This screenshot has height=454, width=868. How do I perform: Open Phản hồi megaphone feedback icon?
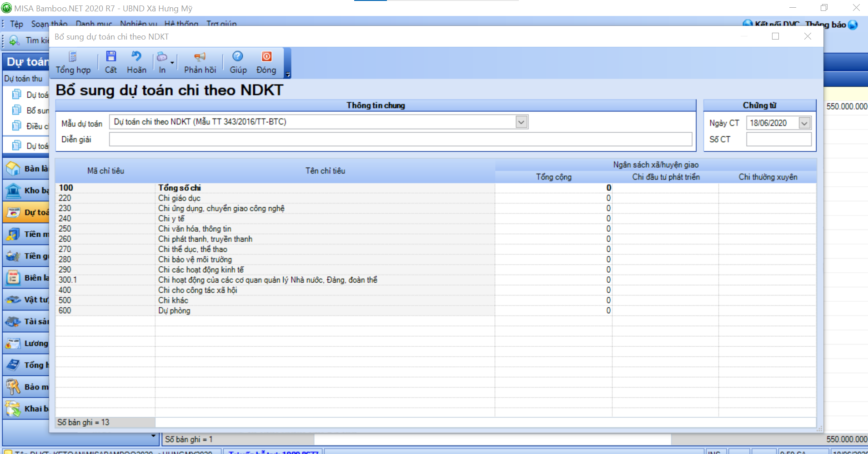pos(200,57)
